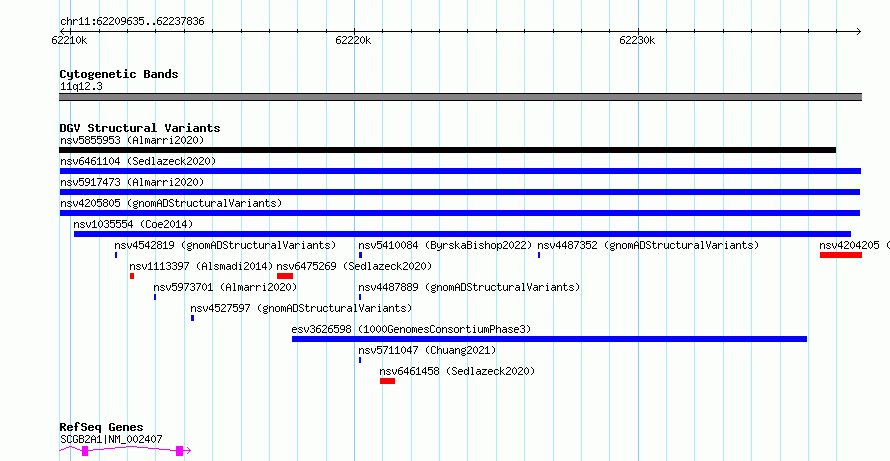Open the nsv6461104 (Sedlazeck2020) label
The height and width of the screenshot is (461, 890).
coord(138,161)
